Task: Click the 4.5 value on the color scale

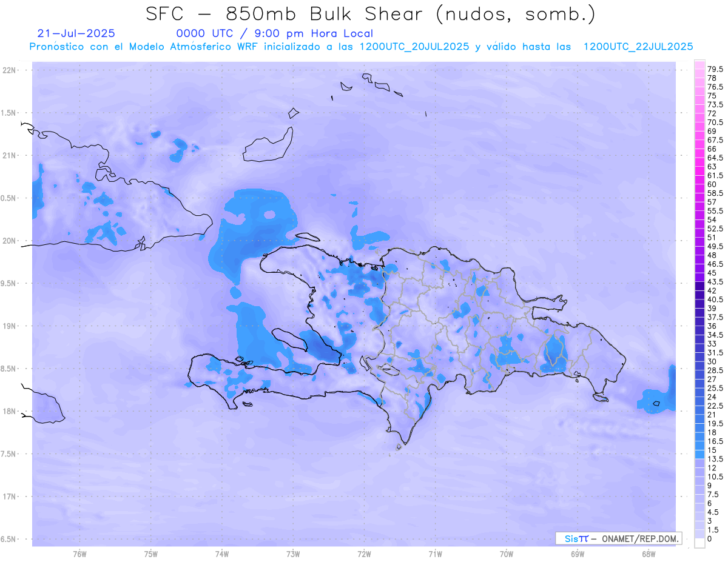Action: pos(713,512)
